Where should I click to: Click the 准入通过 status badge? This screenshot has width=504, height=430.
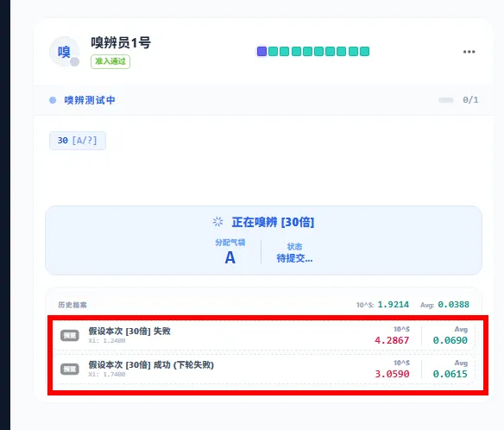tap(110, 61)
